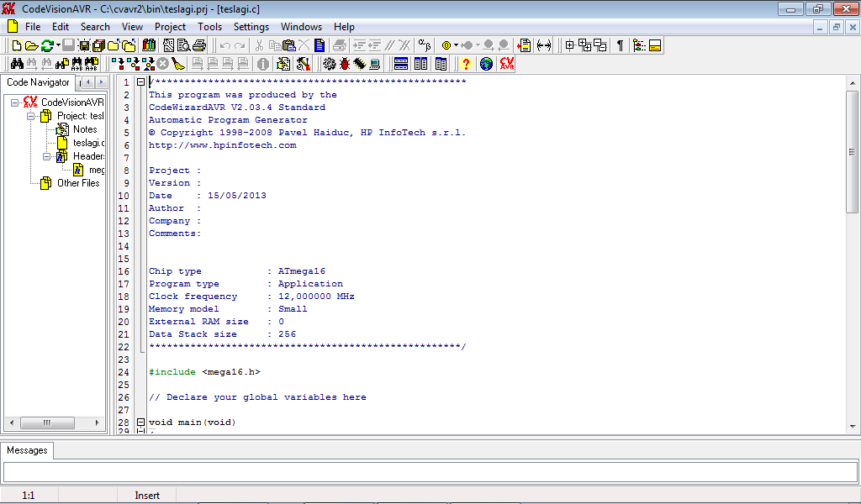Collapse the Headers tree node

[x=47, y=156]
